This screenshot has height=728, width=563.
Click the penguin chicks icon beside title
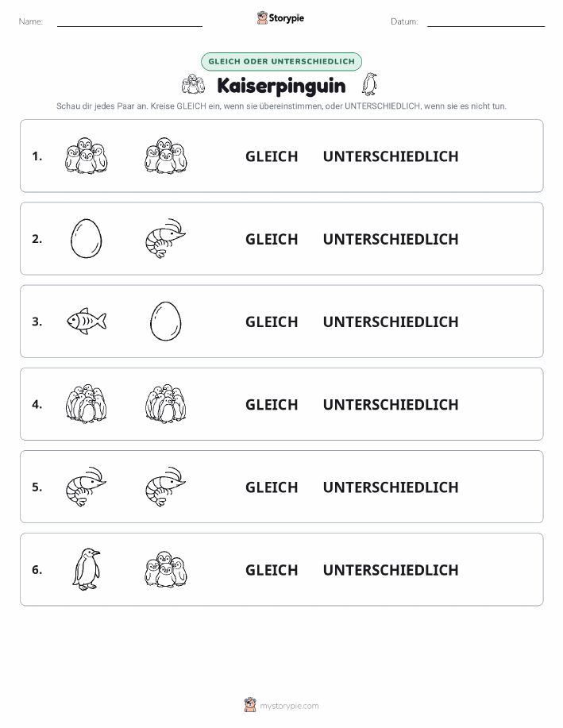(x=193, y=84)
